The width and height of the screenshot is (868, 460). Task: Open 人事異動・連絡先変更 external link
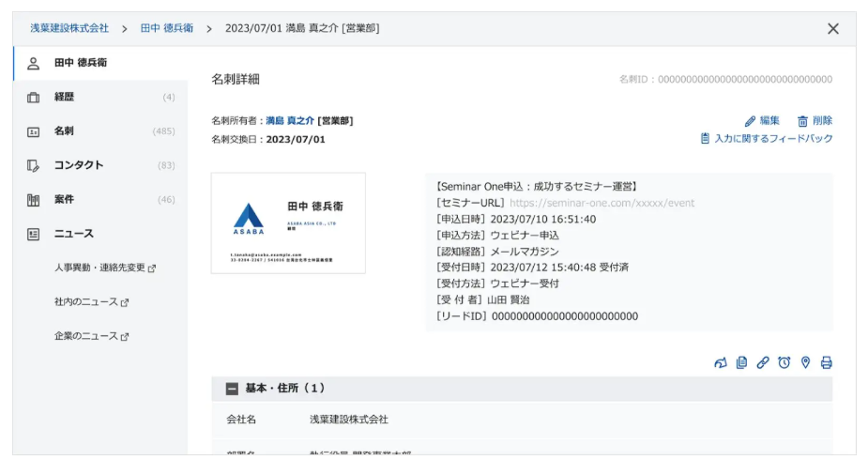coord(104,268)
